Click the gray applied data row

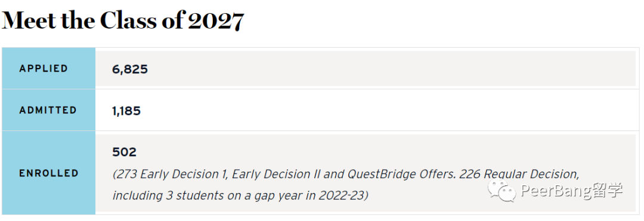366,69
